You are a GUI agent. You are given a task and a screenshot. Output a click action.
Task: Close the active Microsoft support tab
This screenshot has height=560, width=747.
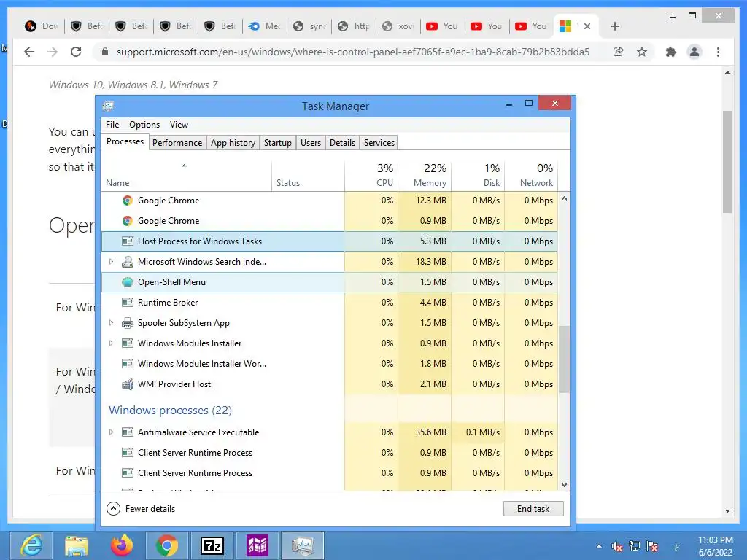587,26
